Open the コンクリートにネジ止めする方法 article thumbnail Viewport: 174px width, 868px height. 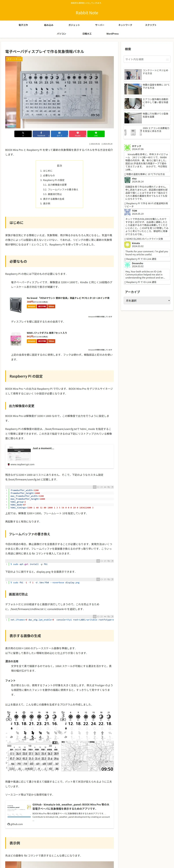tap(133, 75)
